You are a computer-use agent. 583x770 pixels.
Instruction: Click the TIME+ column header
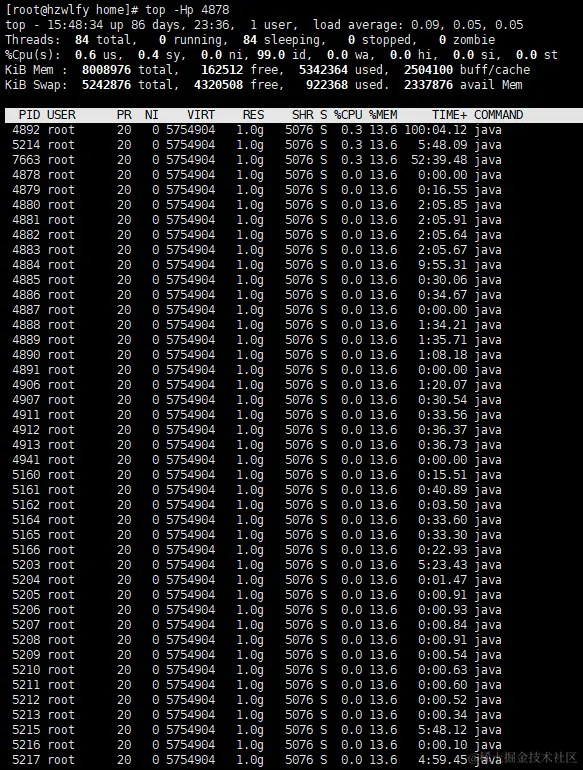[x=449, y=115]
